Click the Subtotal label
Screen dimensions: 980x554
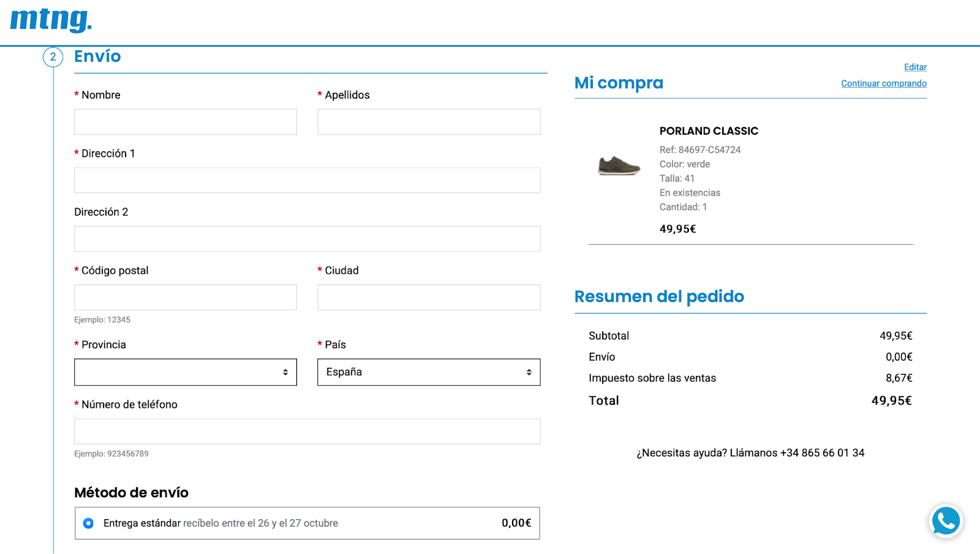coord(609,335)
